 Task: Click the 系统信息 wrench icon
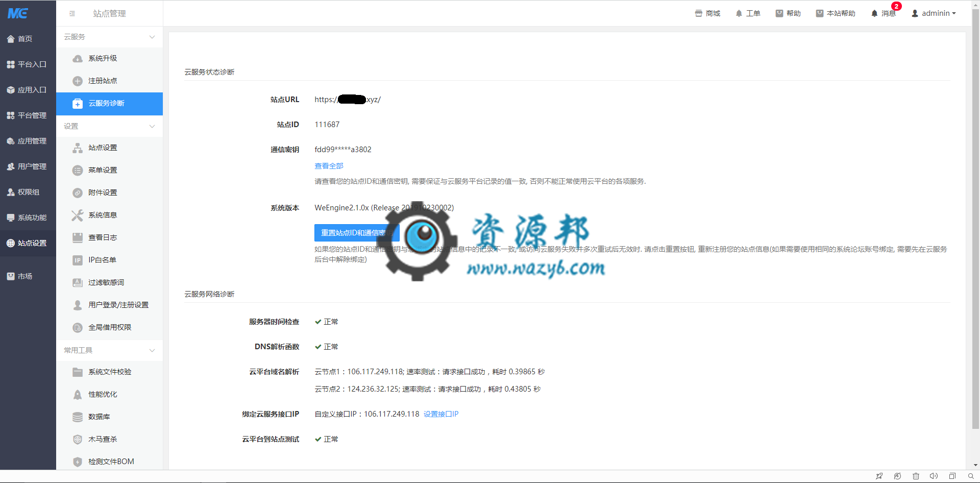(78, 215)
